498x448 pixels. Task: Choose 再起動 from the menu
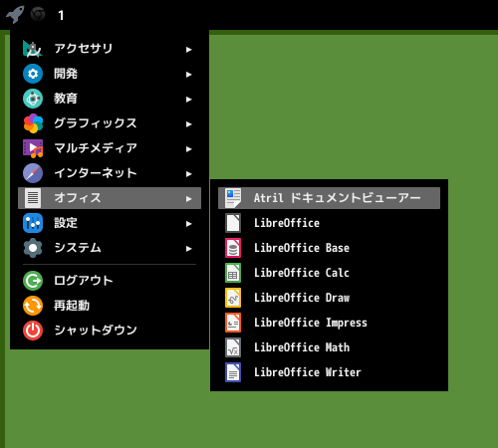110,306
